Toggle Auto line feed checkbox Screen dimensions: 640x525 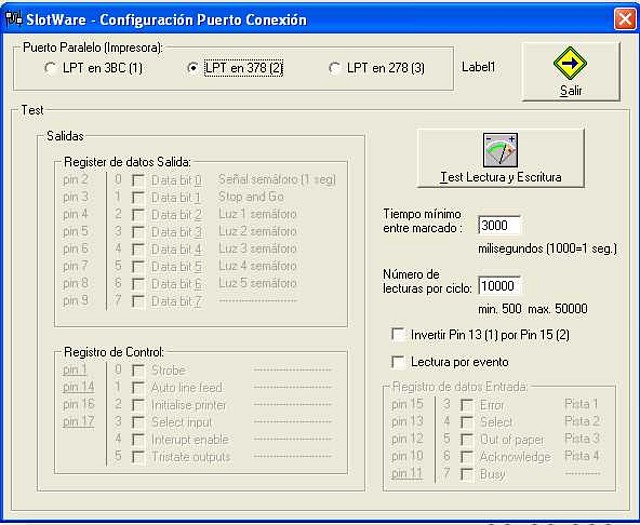pos(138,387)
